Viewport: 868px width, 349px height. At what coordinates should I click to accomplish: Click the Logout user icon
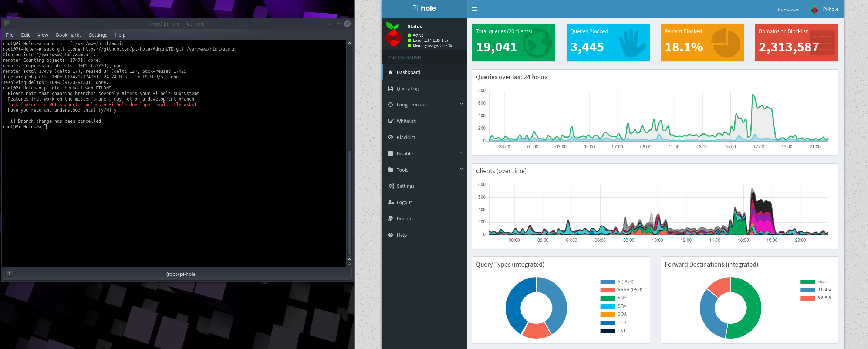(391, 202)
